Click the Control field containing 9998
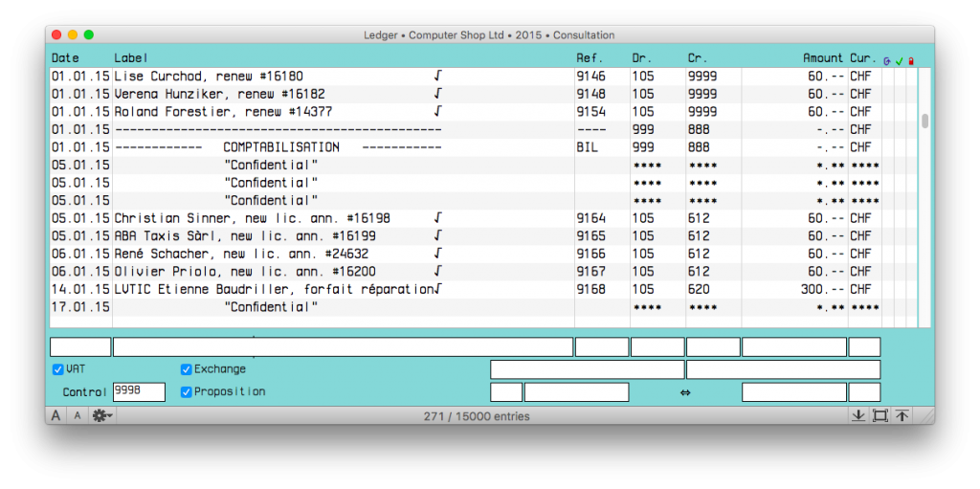This screenshot has width=980, height=489. (x=139, y=392)
